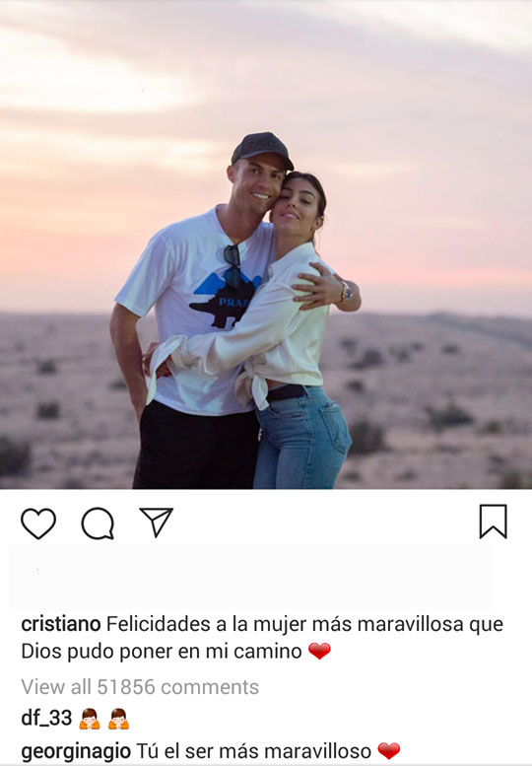Screen dimensions: 532x766
Task: Select the comment text Tú el ser más maravilloso
Action: [254, 751]
